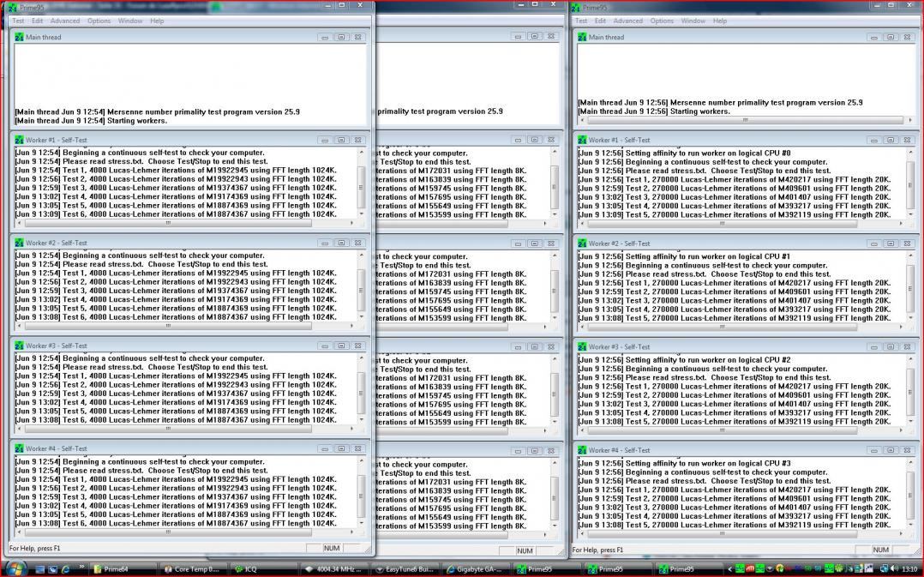This screenshot has height=577, width=924.
Task: Click horizontal scrollbar of right window Main thread
Action: tap(746, 120)
